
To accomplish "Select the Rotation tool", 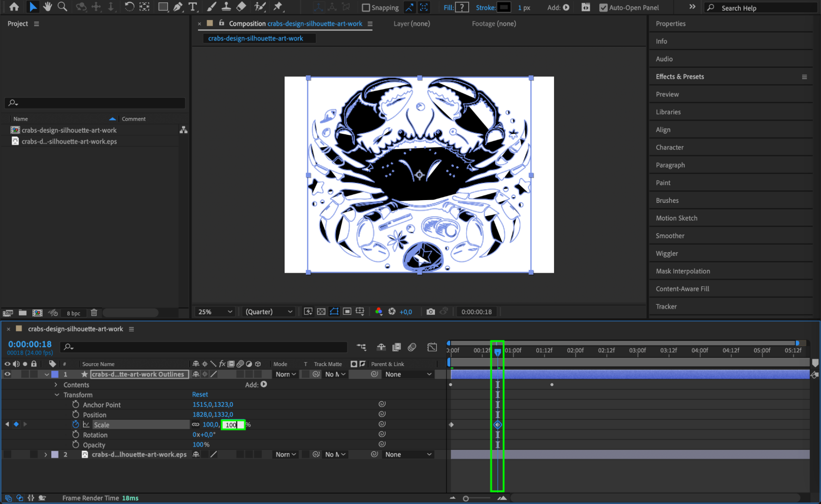I will [x=129, y=7].
